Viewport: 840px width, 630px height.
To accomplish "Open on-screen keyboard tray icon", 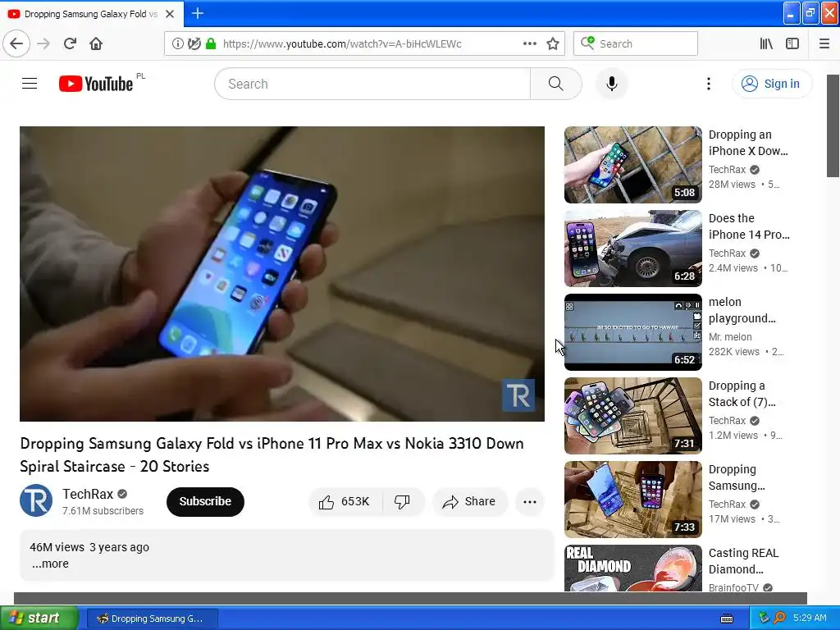I will tap(727, 619).
